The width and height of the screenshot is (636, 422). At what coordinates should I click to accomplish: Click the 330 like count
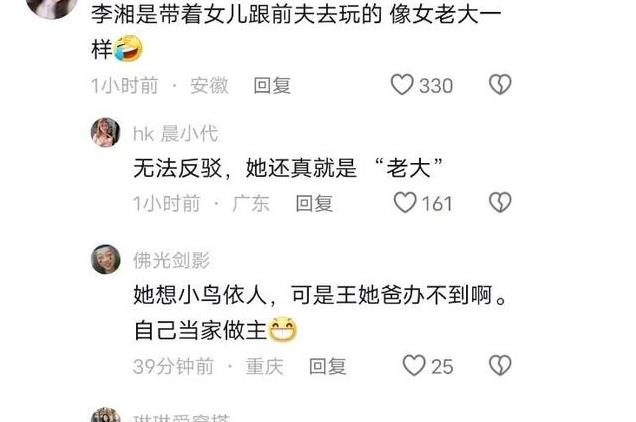(436, 86)
